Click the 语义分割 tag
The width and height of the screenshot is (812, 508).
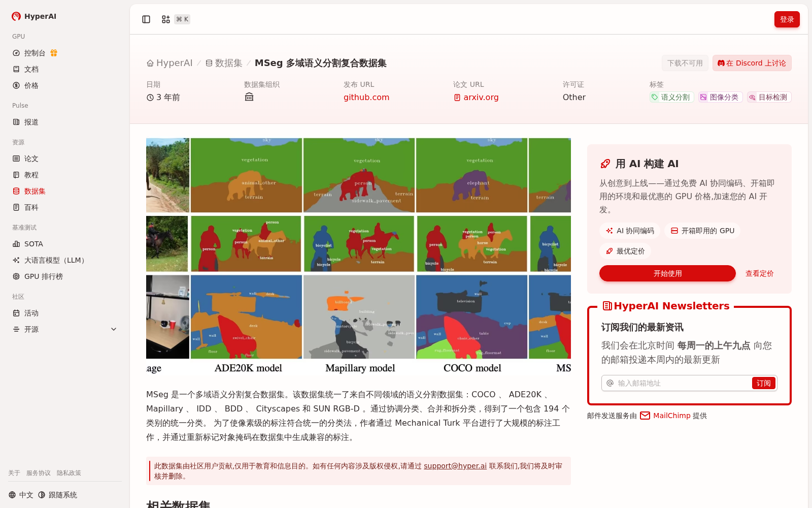(672, 97)
